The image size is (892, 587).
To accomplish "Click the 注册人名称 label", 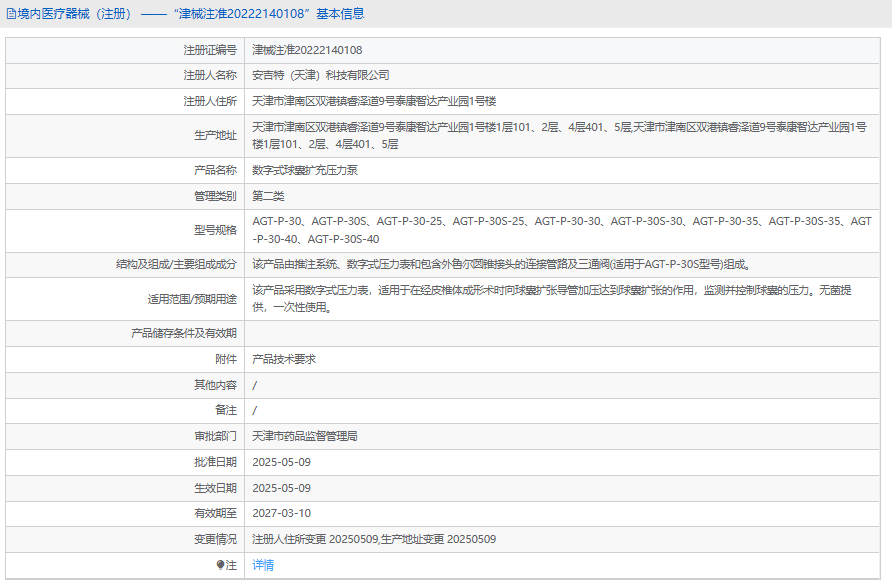I will point(210,75).
